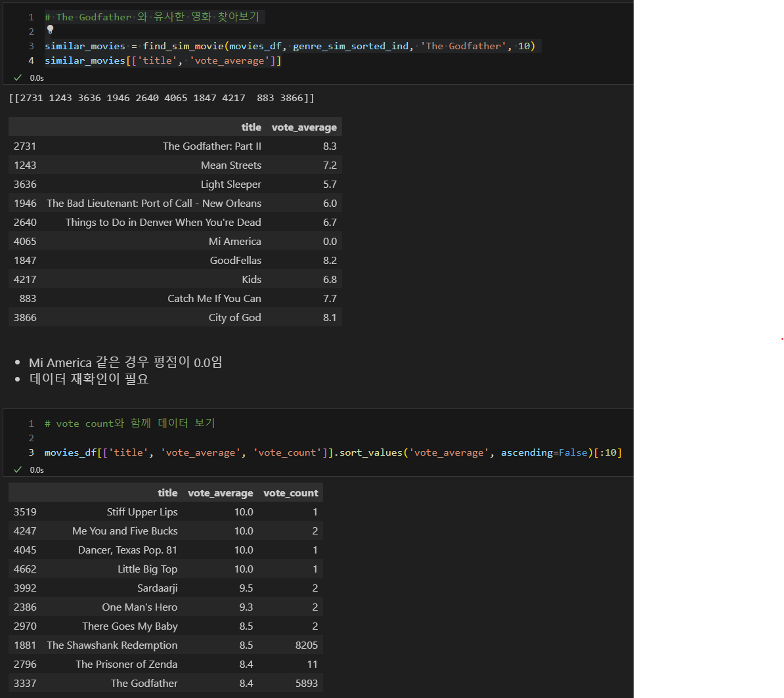
Task: Select the GoodFellas row in the results
Action: [x=175, y=260]
